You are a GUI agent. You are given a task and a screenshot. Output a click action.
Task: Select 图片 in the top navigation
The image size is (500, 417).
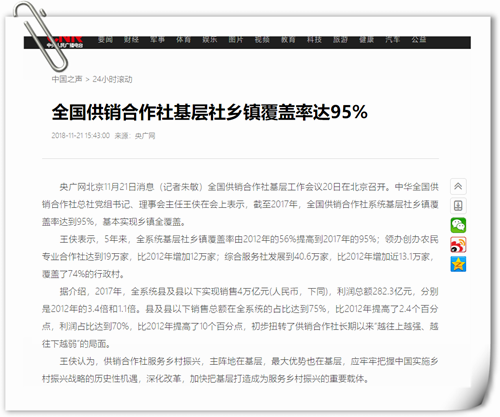[236, 40]
